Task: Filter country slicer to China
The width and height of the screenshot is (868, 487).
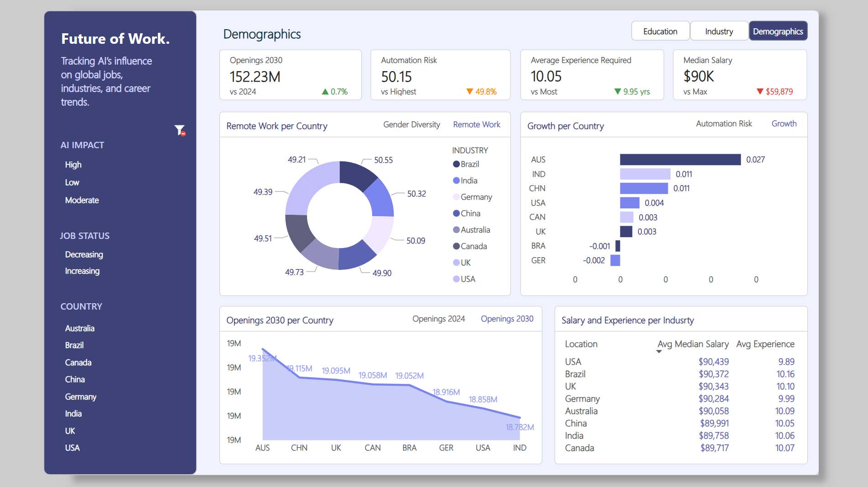Action: point(75,379)
